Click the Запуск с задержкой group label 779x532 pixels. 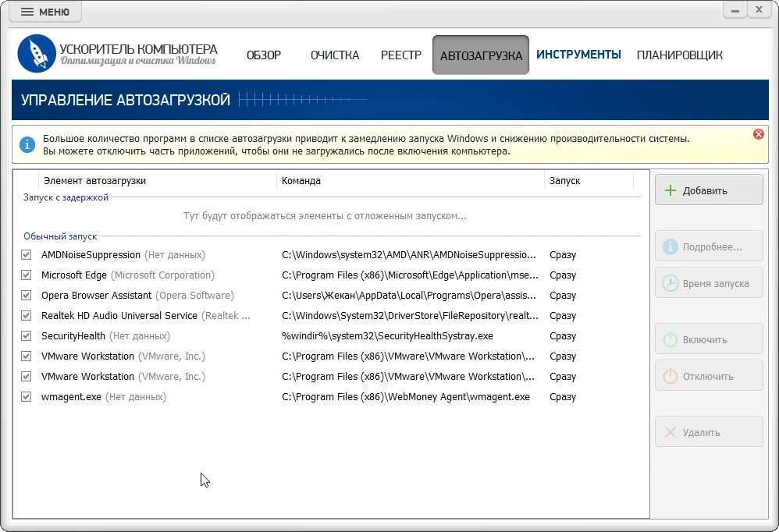pyautogui.click(x=66, y=197)
